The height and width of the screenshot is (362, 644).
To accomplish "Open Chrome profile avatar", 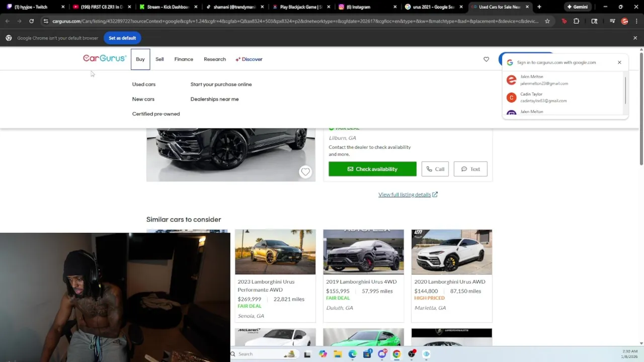I will click(624, 21).
